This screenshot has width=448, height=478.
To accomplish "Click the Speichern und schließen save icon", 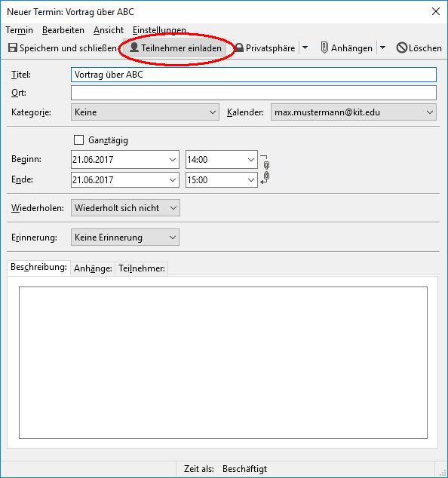I will click(x=13, y=47).
